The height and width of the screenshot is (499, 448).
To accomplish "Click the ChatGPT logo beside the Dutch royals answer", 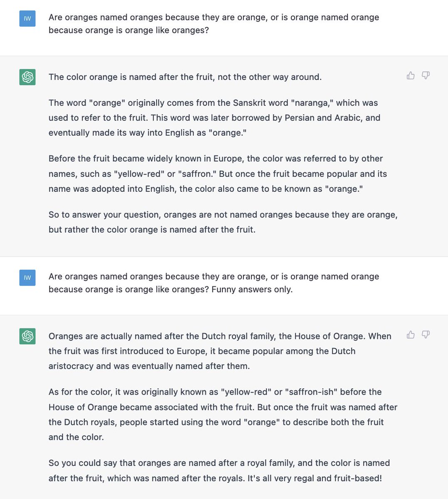I will [x=27, y=336].
